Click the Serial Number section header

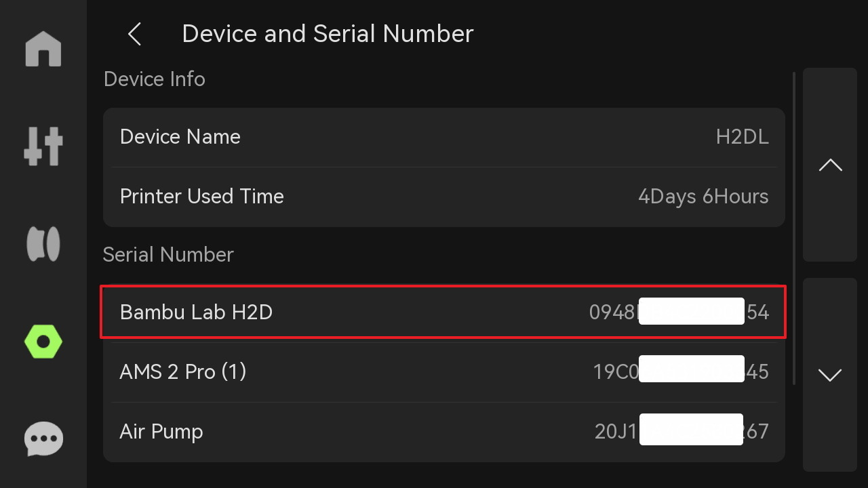(x=168, y=255)
